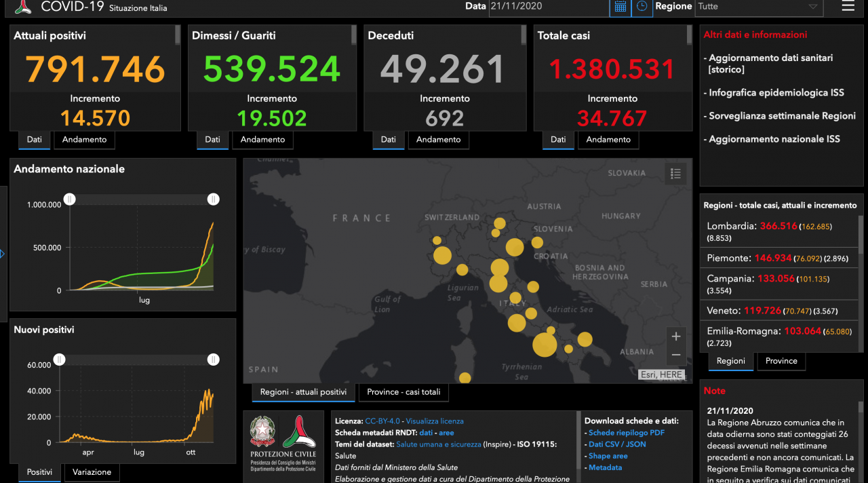Show the Province list tab
This screenshot has width=868, height=483.
coord(781,361)
